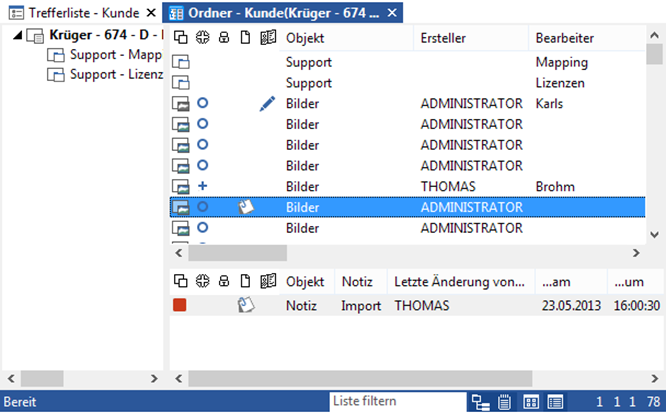Click the folder icon of the Support Mapping row

(181, 62)
